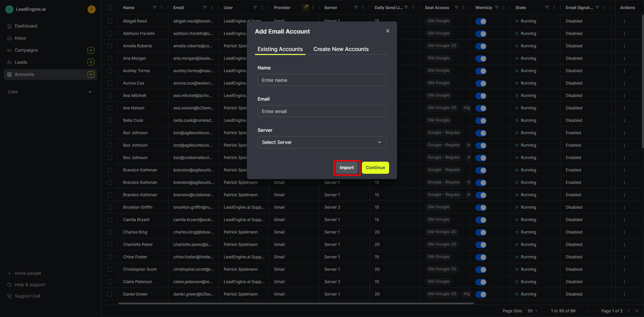644x317 pixels.
Task: Open column menu dots for Server header
Action: pos(363,7)
